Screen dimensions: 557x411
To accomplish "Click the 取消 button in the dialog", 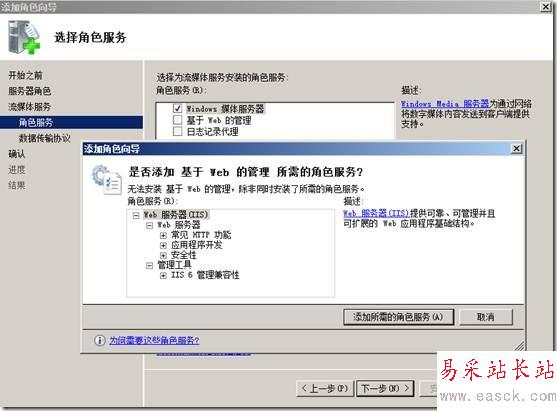I will click(486, 317).
